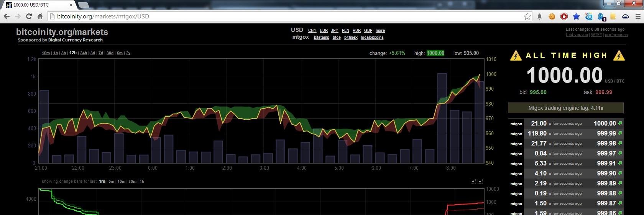The width and height of the screenshot is (644, 215).
Task: Open the Digital Currency Research sponsor link
Action: pos(76,40)
